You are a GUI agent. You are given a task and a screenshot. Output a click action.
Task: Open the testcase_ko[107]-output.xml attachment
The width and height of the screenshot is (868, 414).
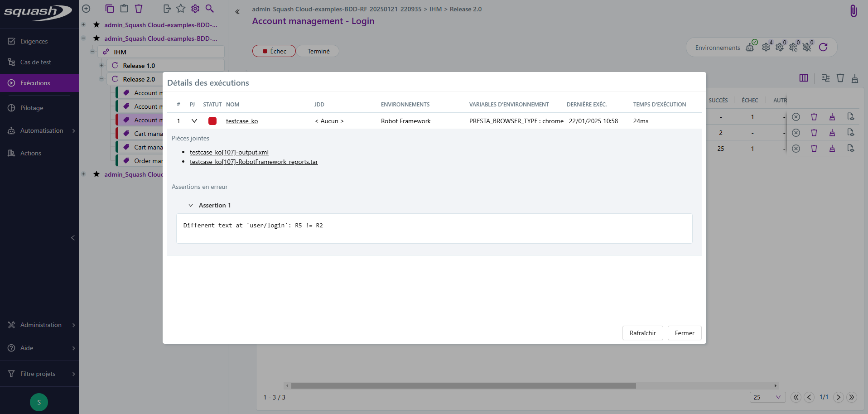pos(229,152)
